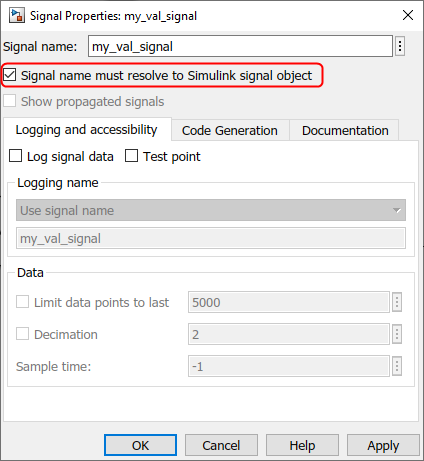Click the OK button
The image size is (424, 461).
click(x=140, y=445)
